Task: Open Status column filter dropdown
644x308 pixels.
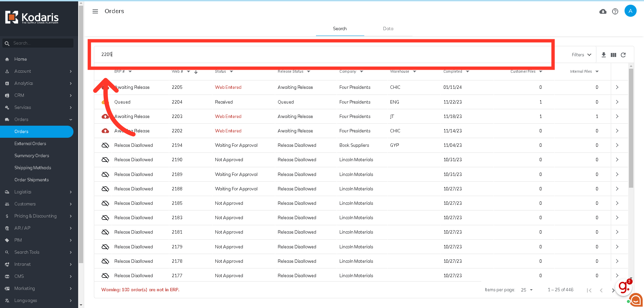Action: click(231, 71)
